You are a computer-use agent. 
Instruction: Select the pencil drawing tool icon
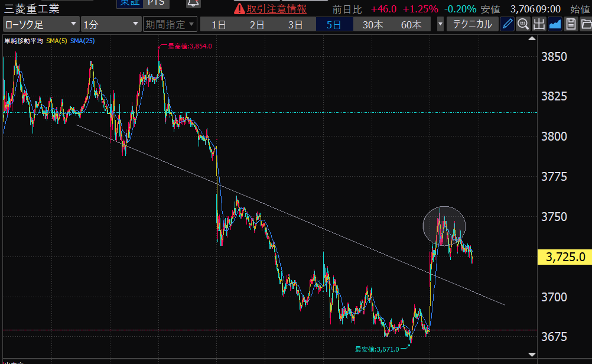507,24
